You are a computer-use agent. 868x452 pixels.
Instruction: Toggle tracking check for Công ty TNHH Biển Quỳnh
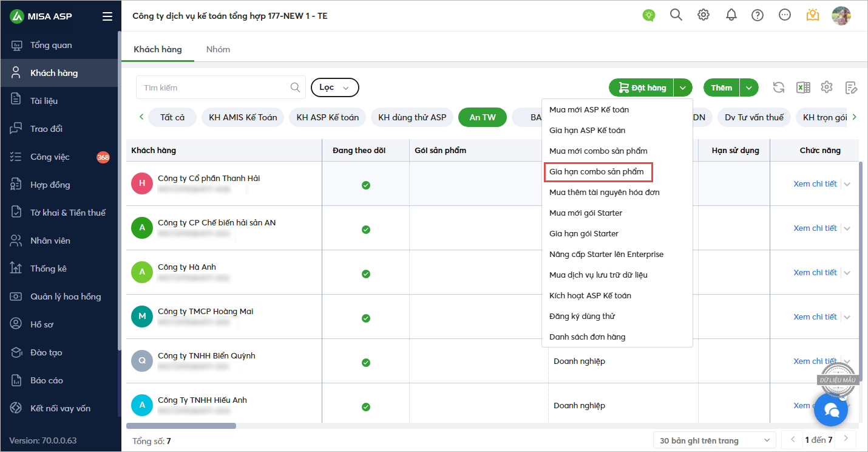pyautogui.click(x=365, y=363)
